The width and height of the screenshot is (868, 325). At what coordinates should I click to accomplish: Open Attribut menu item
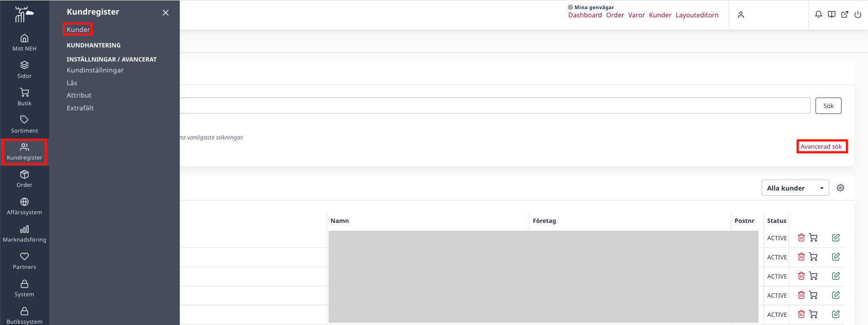(x=79, y=95)
